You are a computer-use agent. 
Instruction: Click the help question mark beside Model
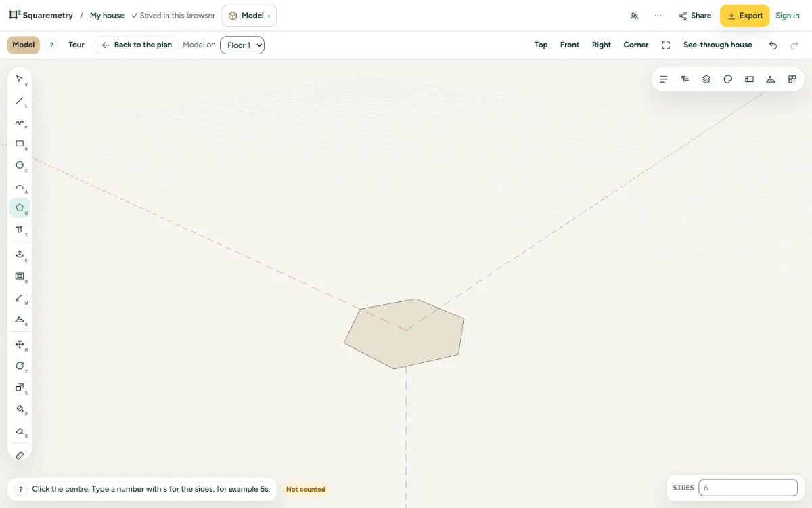[x=51, y=45]
